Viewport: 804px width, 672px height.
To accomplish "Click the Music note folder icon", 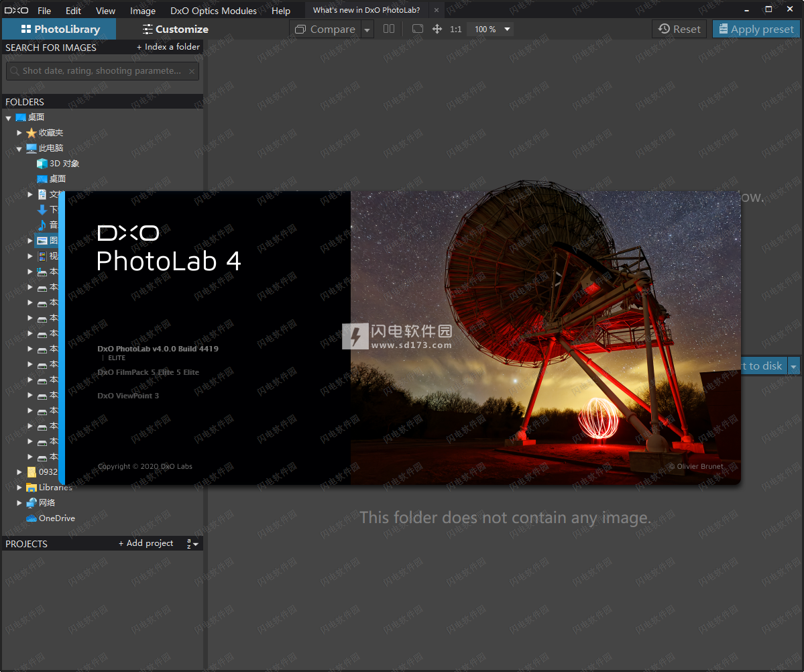I will [x=42, y=225].
